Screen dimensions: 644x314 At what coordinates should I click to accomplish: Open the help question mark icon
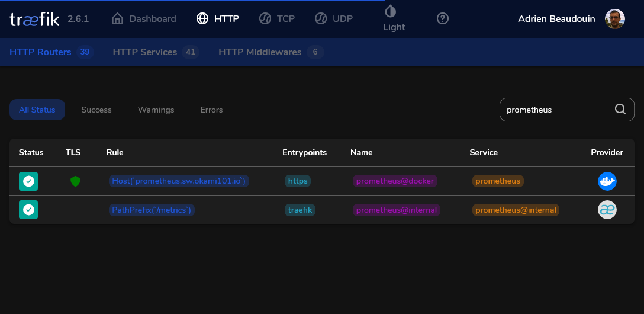tap(442, 18)
